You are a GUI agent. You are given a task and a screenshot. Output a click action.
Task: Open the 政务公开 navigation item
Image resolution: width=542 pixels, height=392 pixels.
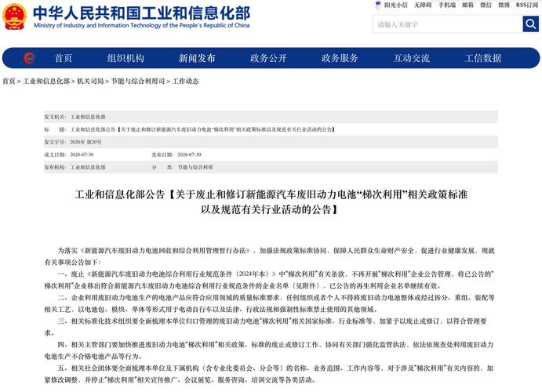pyautogui.click(x=268, y=58)
